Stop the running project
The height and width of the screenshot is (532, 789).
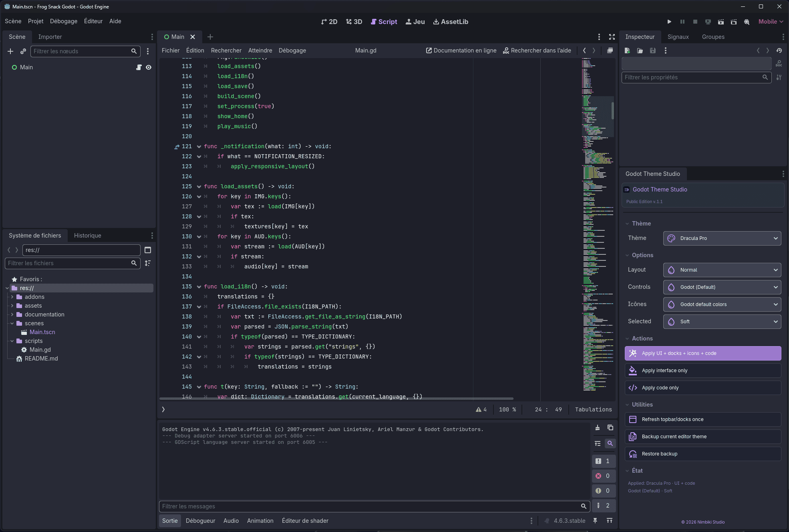[695, 22]
